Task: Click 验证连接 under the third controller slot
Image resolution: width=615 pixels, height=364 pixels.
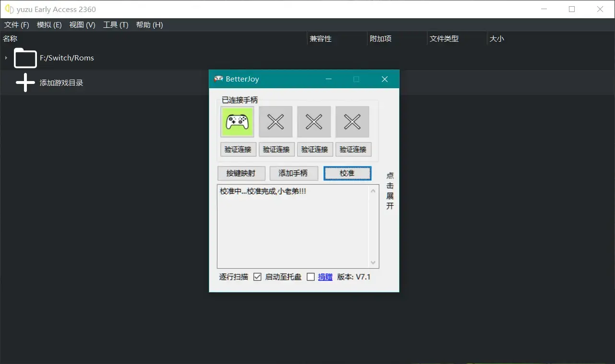Action: [x=315, y=150]
